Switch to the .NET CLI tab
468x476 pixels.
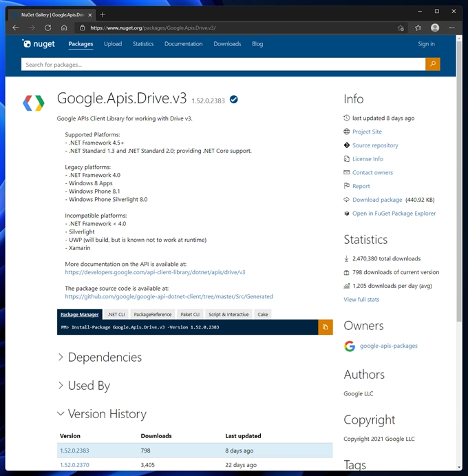(x=116, y=314)
